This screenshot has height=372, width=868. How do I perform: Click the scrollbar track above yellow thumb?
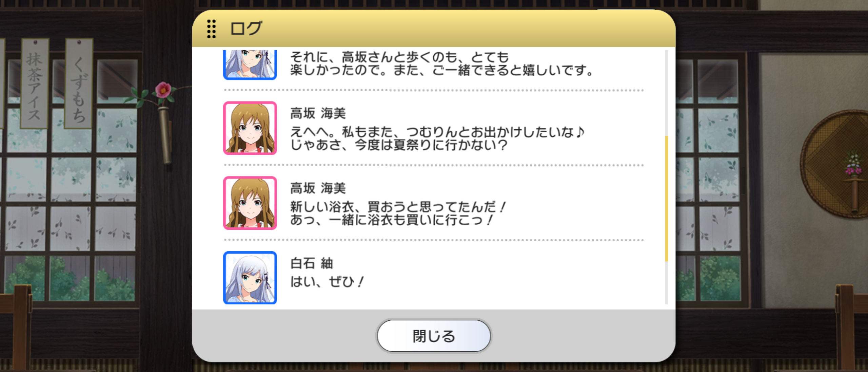[x=667, y=93]
